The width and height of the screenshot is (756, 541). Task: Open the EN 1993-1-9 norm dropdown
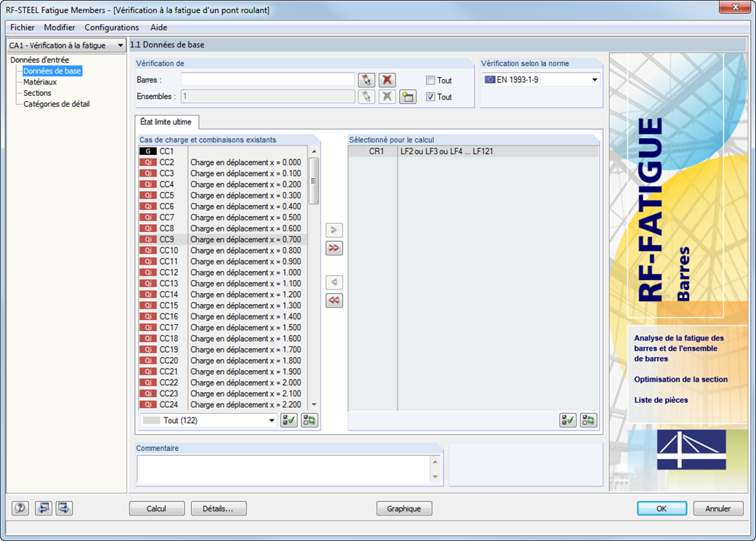(541, 79)
